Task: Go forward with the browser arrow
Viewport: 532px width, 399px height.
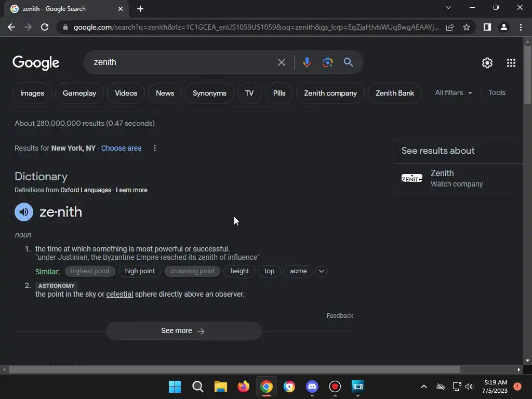Action: pyautogui.click(x=28, y=27)
